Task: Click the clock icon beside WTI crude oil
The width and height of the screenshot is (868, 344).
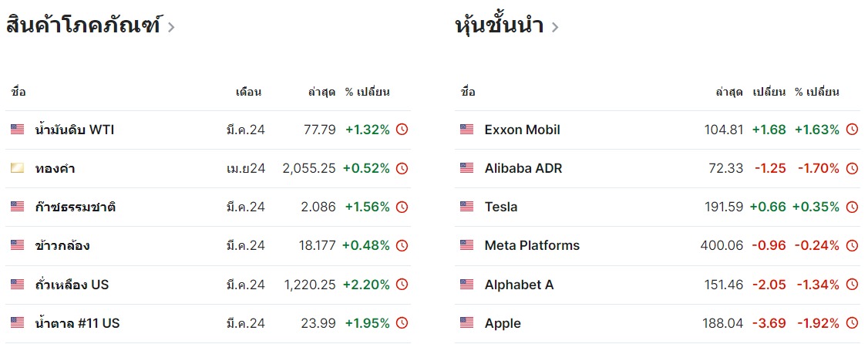Action: [402, 130]
